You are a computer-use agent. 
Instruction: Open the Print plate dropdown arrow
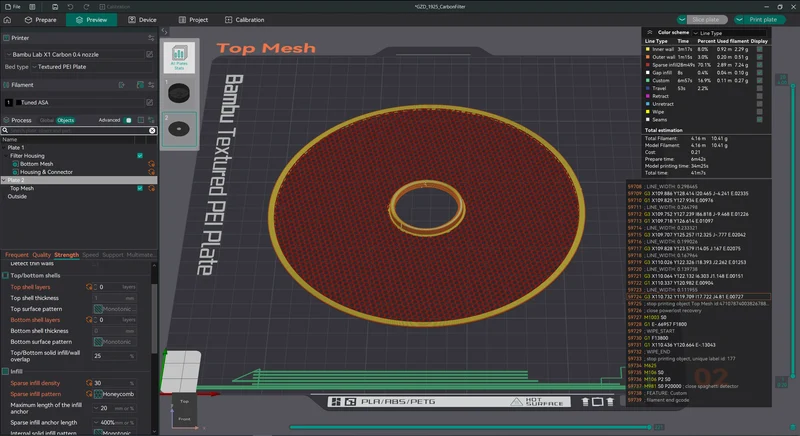tap(739, 20)
